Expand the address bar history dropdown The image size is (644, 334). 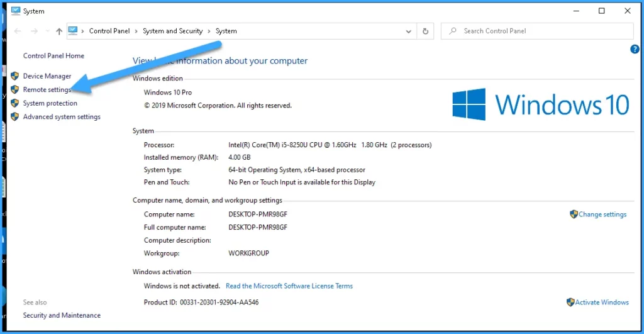click(x=409, y=31)
